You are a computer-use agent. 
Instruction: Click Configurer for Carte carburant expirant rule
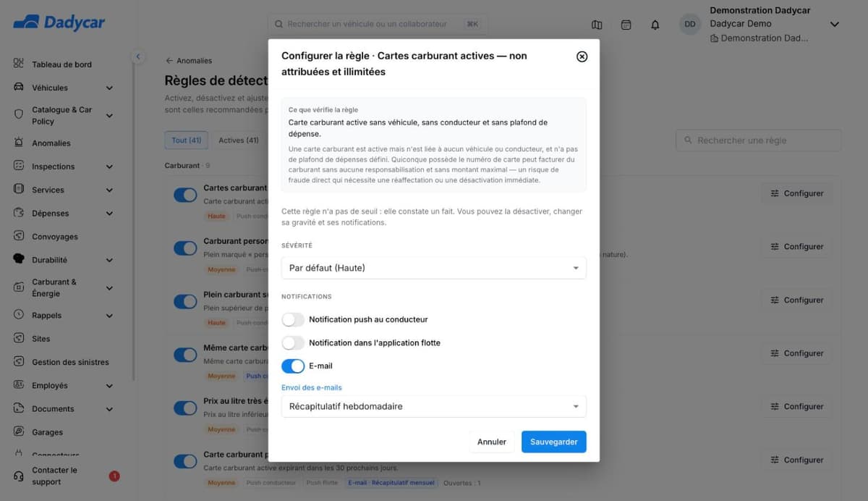[797, 460]
